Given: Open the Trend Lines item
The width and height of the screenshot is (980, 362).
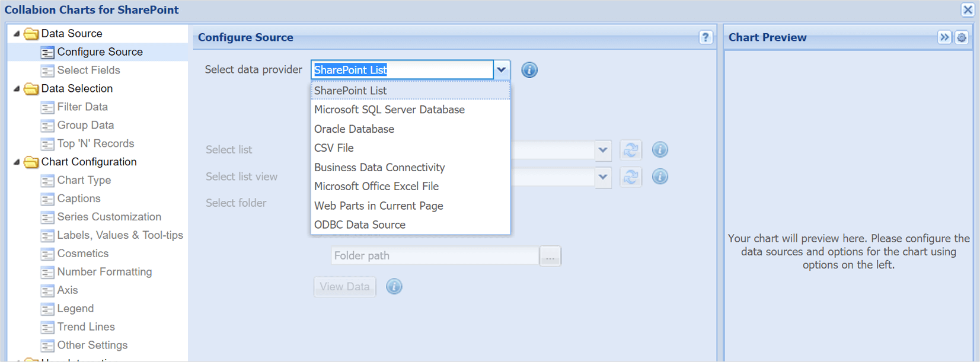Looking at the screenshot, I should coord(86,328).
